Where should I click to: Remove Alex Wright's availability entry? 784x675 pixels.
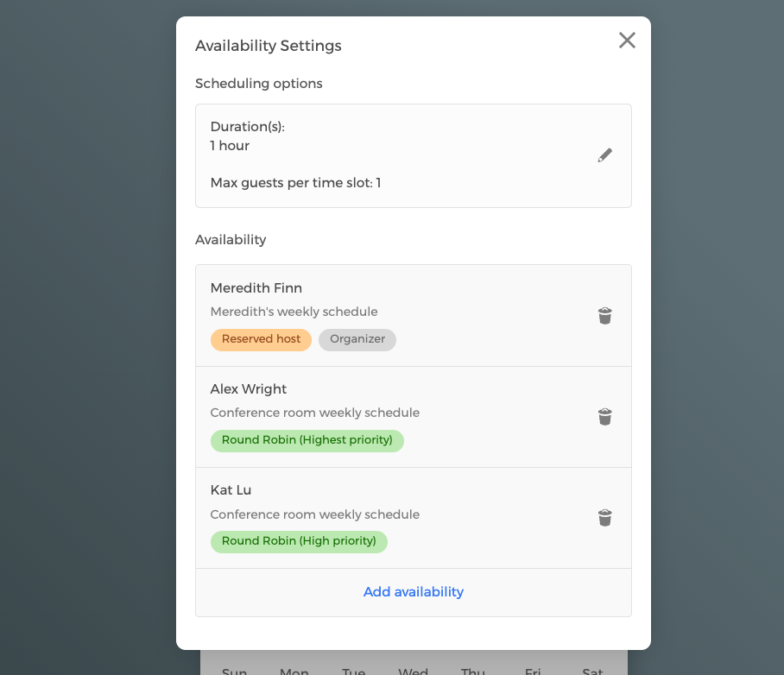[x=605, y=417]
